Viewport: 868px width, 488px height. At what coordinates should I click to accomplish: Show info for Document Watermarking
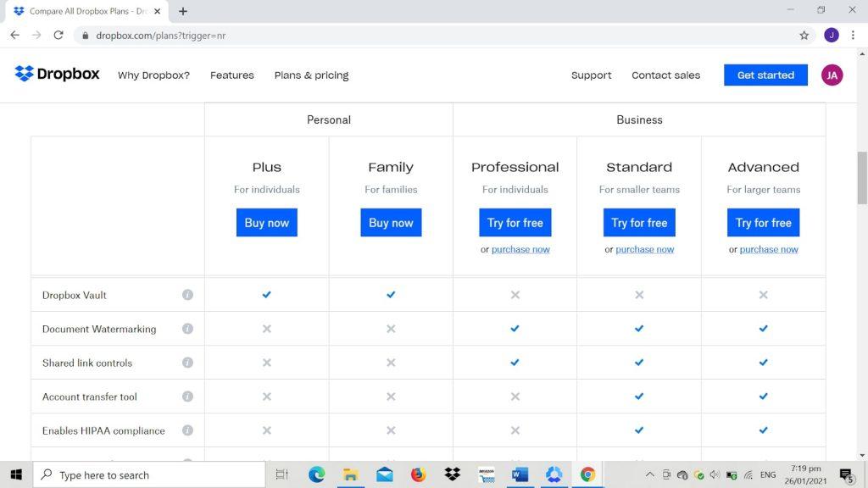click(187, 329)
